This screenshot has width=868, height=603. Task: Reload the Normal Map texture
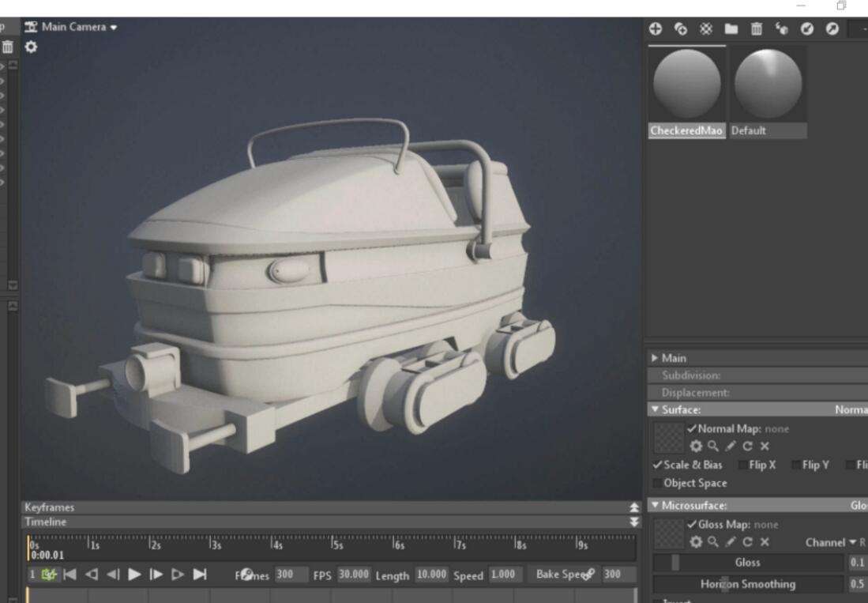tap(748, 447)
